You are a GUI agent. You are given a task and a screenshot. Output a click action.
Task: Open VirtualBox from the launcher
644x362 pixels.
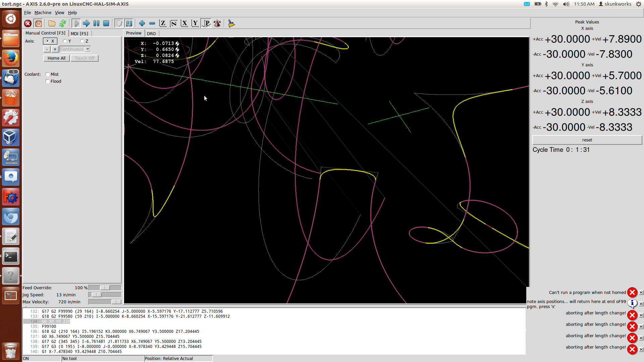pos(11,138)
